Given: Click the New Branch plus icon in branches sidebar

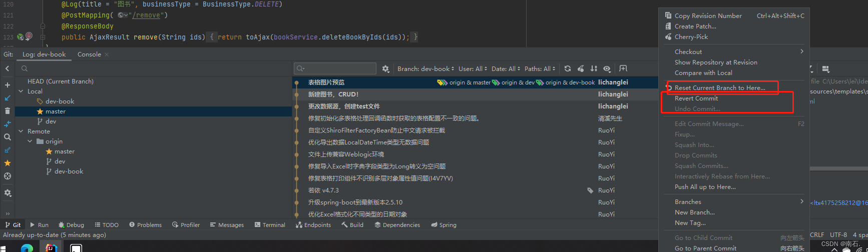Looking at the screenshot, I should point(8,85).
